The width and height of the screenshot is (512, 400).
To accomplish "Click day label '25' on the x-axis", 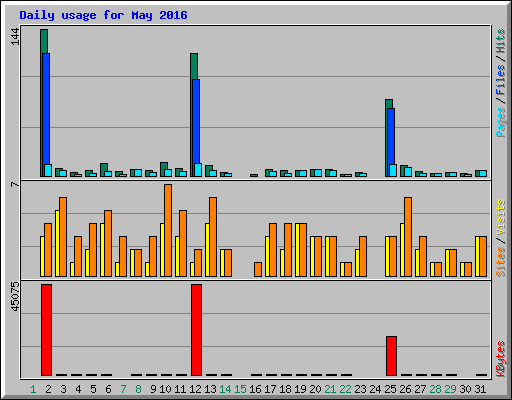I will tap(390, 389).
